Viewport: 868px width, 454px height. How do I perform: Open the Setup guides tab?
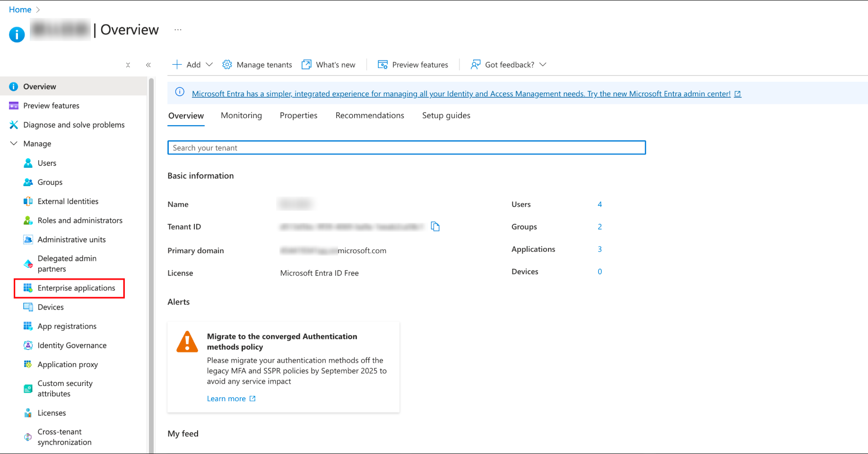pos(446,116)
